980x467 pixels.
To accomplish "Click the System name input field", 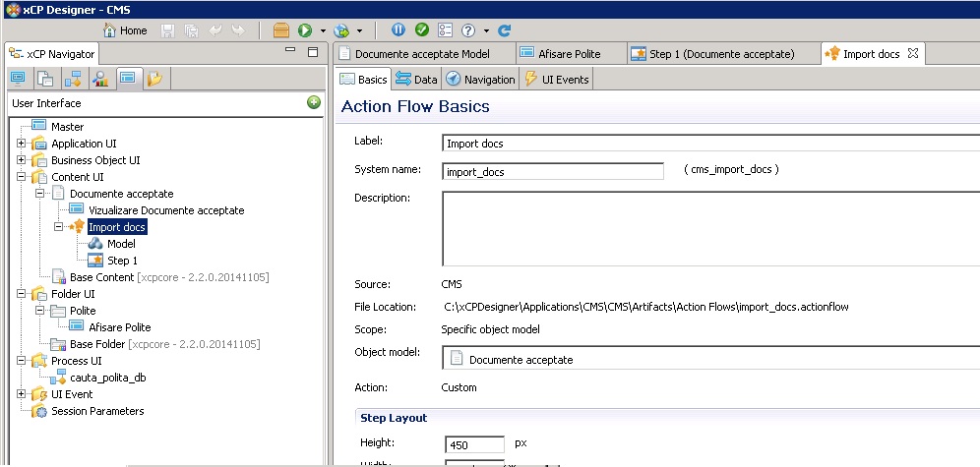I will pos(553,171).
